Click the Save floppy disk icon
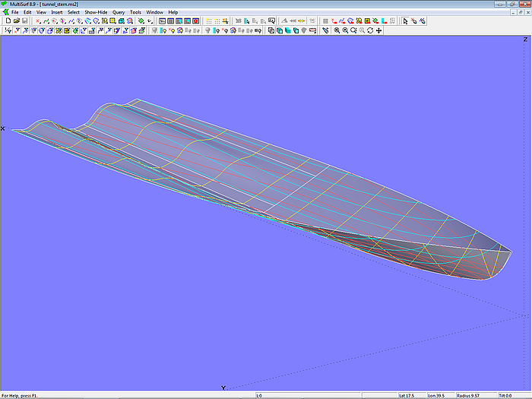532x399 pixels. (24, 21)
